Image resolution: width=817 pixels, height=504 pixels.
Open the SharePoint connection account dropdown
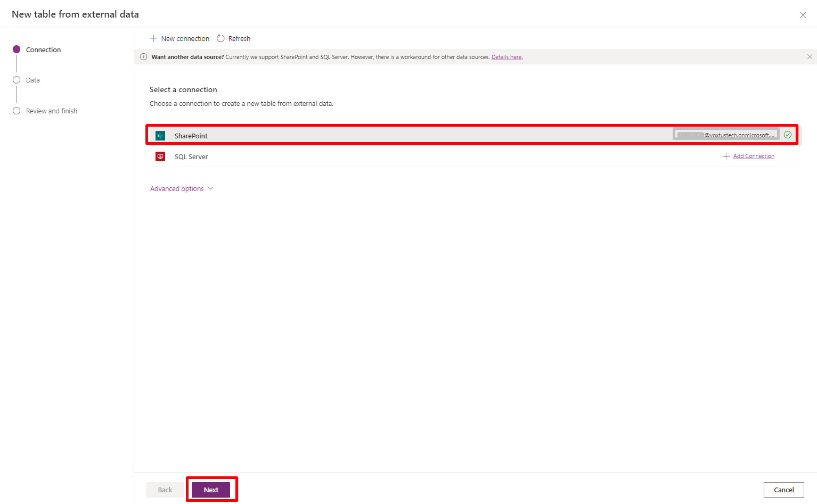(726, 135)
